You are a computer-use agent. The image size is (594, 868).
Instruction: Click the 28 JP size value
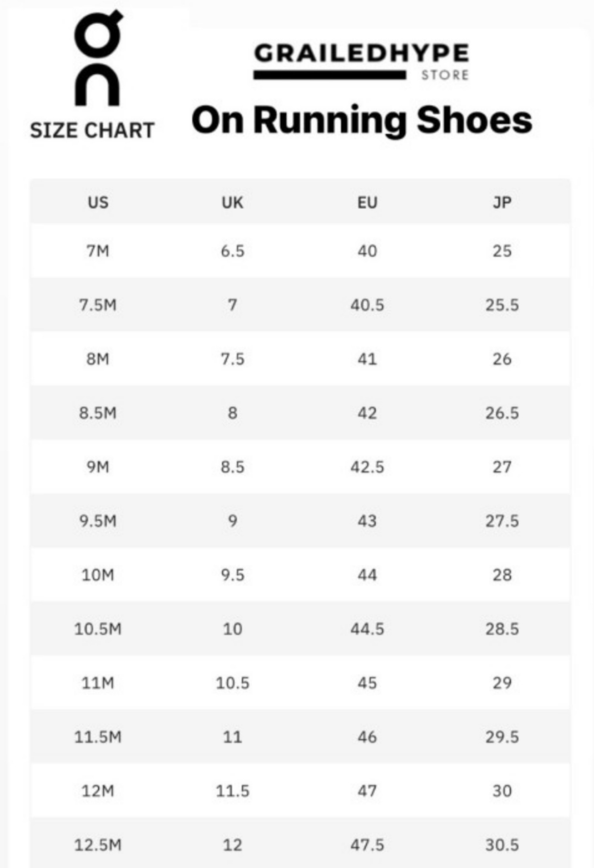(x=502, y=575)
